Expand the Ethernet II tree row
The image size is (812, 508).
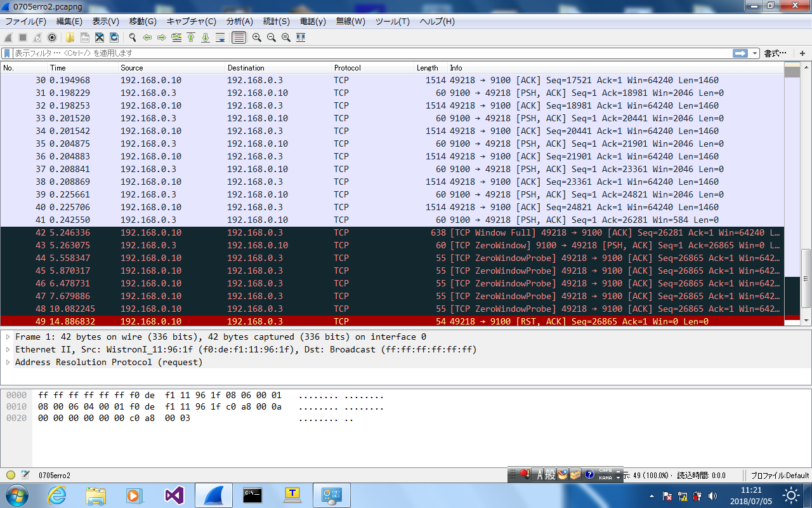pyautogui.click(x=8, y=350)
